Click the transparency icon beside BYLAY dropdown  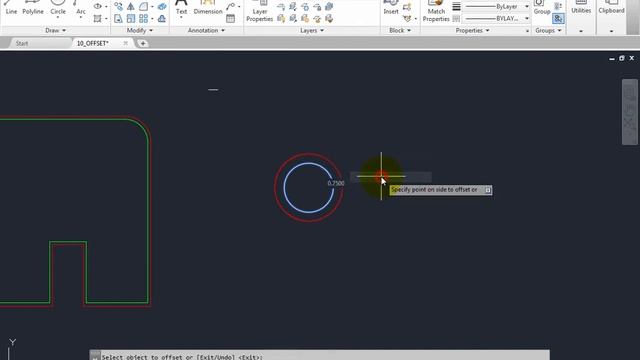click(456, 19)
